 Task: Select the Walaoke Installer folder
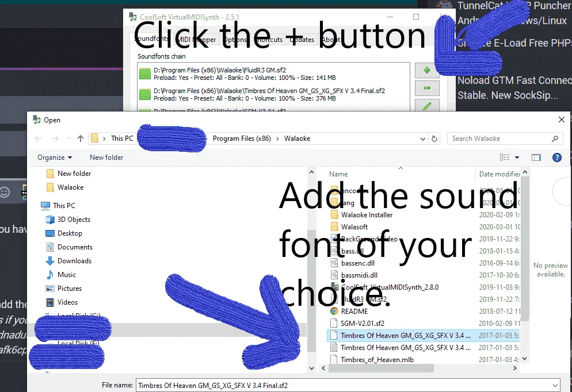[x=361, y=215]
